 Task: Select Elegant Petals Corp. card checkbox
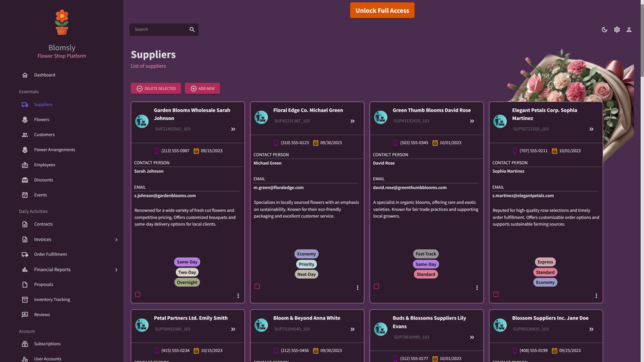pos(496,294)
